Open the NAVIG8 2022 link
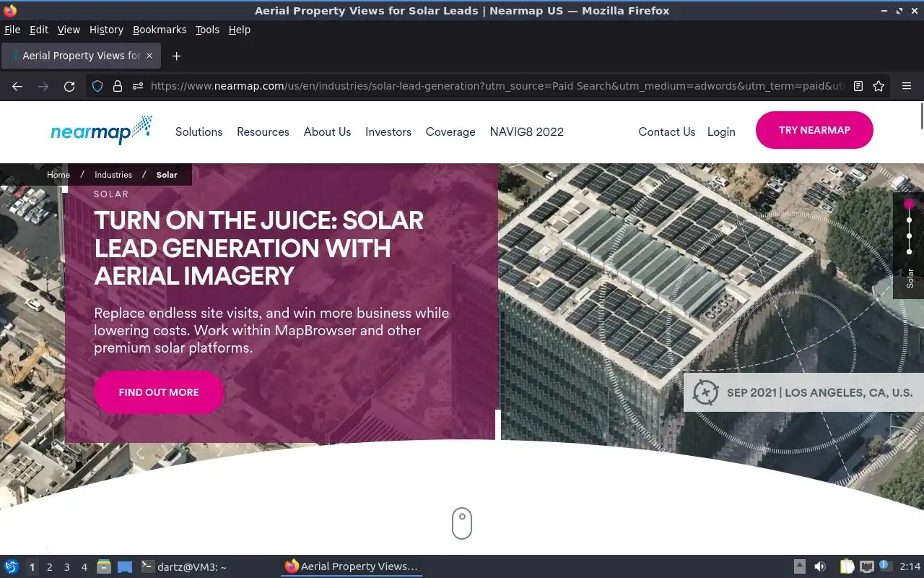The height and width of the screenshot is (578, 924). (527, 131)
